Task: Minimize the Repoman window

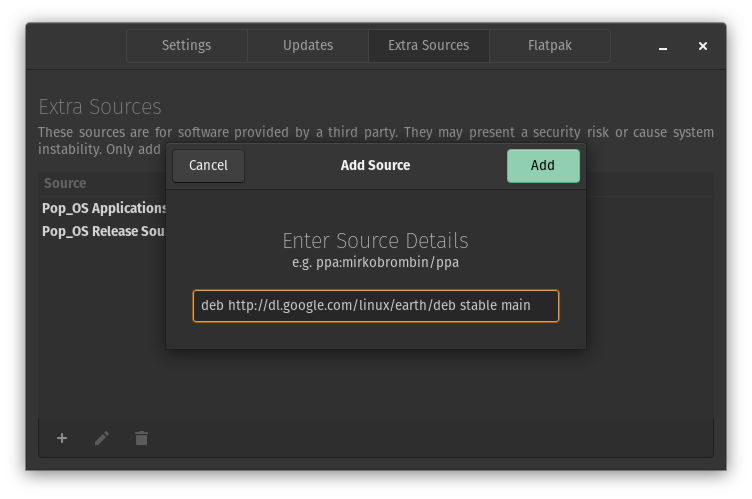Action: coord(663,47)
